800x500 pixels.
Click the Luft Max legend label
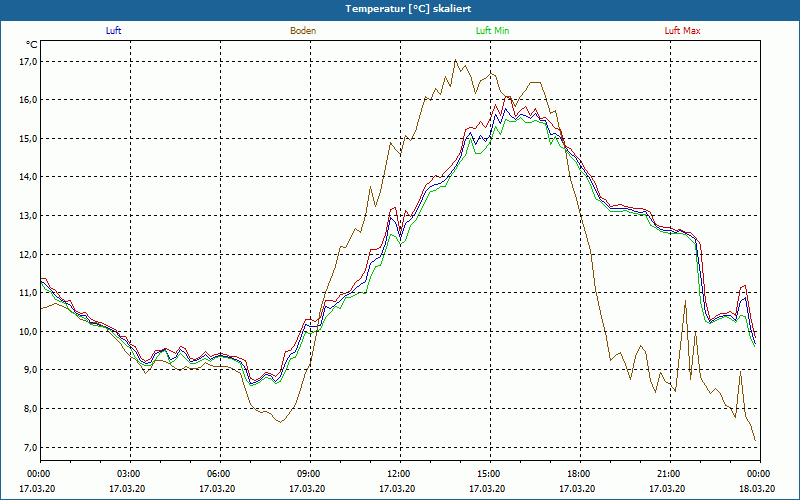pos(682,31)
